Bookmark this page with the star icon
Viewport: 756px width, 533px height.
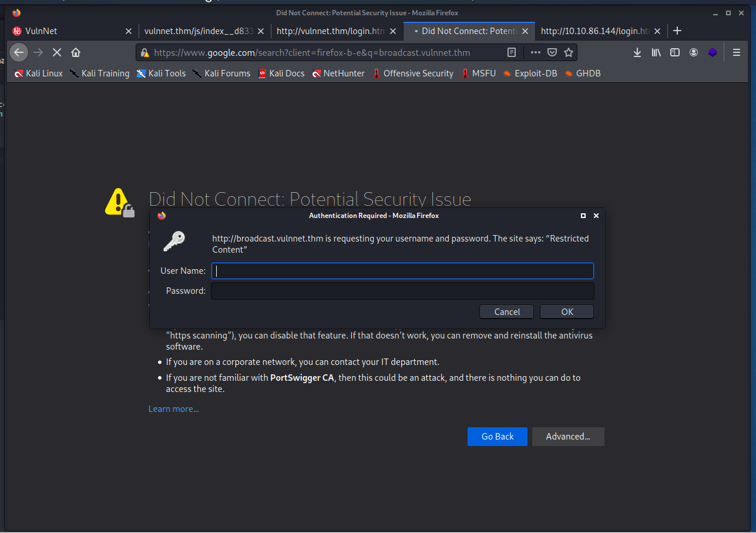(x=569, y=52)
